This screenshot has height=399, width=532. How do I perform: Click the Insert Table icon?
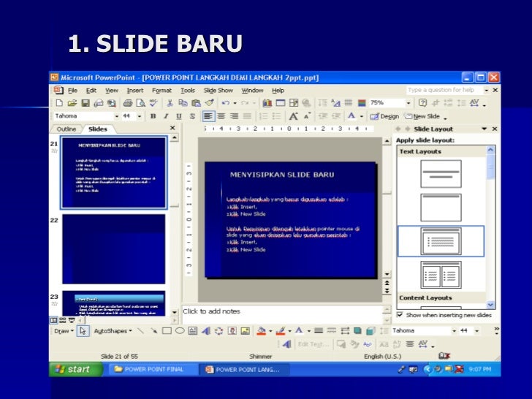pos(281,103)
